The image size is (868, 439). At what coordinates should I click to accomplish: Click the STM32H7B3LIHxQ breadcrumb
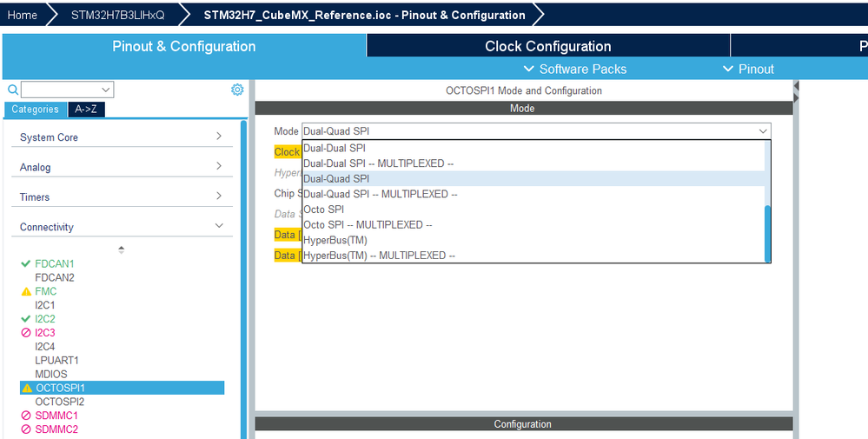point(117,15)
